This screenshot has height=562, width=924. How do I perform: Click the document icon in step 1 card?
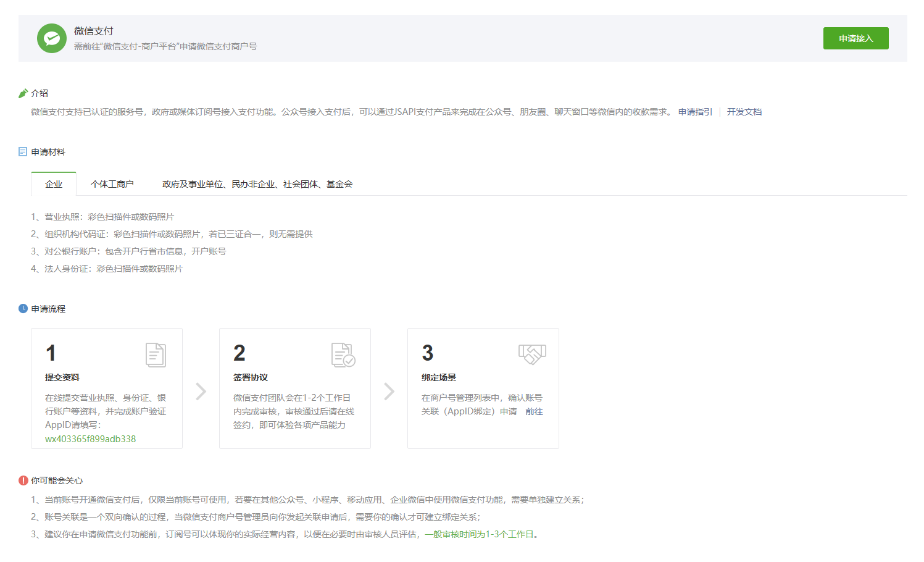pyautogui.click(x=156, y=354)
